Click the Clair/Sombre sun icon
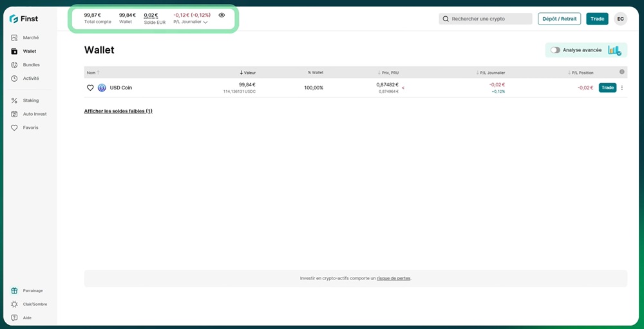644x329 pixels. [14, 305]
